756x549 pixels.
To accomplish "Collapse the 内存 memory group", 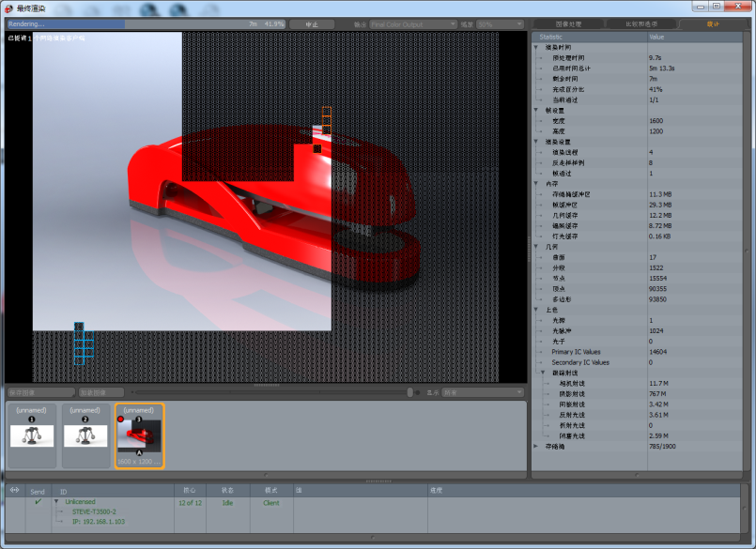I will [x=536, y=183].
